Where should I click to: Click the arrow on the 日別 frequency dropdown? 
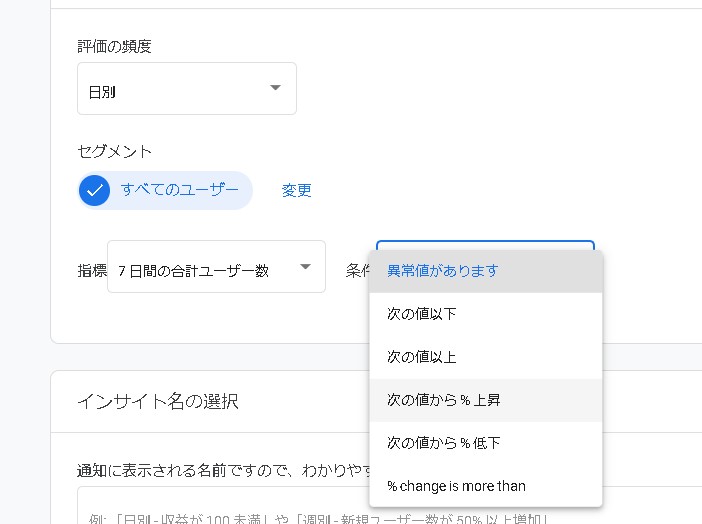click(275, 88)
